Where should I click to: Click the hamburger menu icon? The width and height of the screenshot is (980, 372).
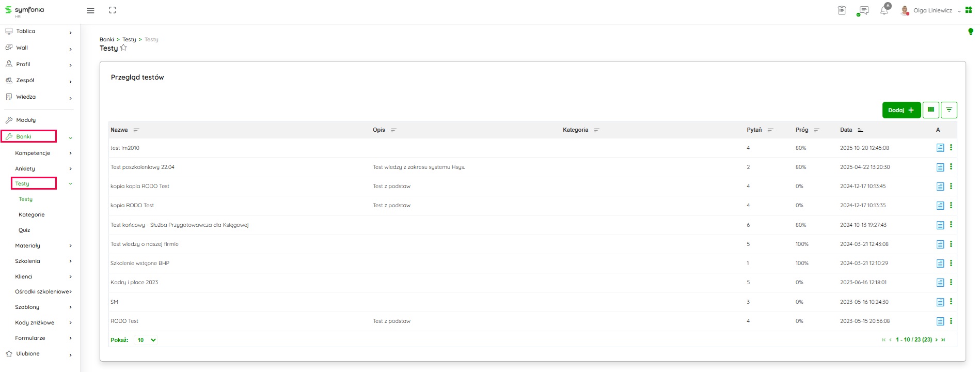pos(90,10)
